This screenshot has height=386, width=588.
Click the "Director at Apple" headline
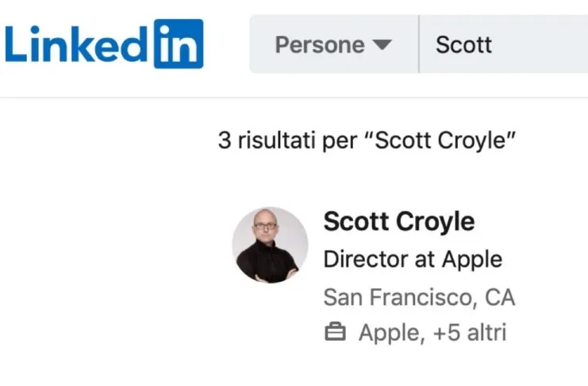413,259
